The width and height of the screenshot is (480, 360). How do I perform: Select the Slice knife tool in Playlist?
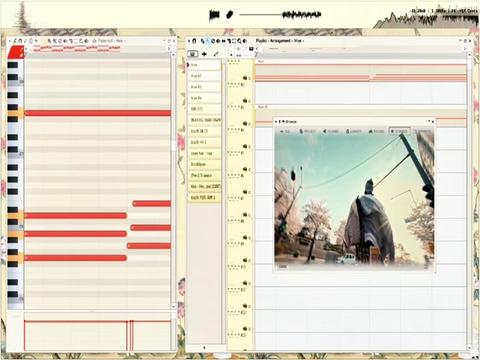[x=229, y=41]
